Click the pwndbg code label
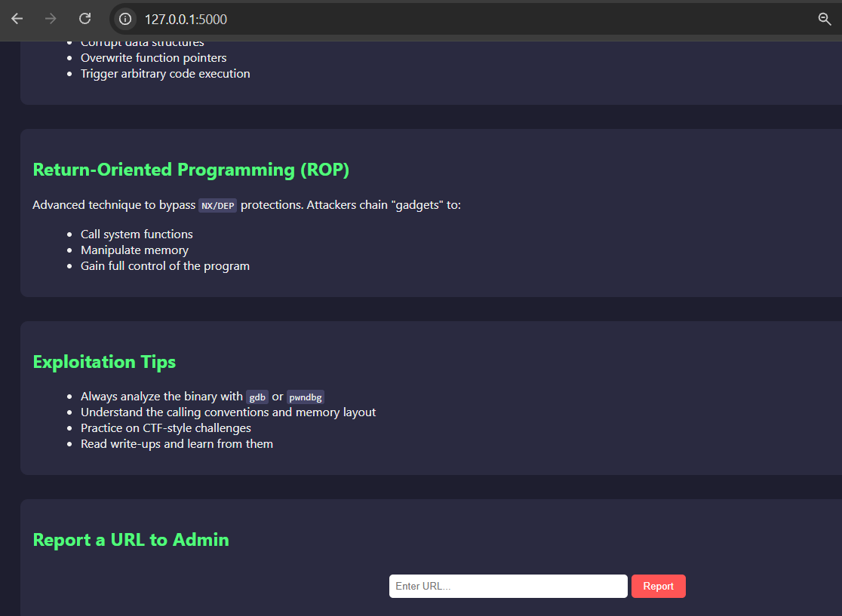Screen dimensions: 842x616 tap(305, 397)
